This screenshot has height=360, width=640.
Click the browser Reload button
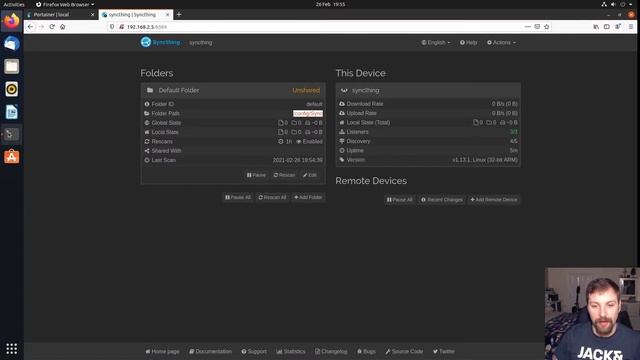coord(52,27)
